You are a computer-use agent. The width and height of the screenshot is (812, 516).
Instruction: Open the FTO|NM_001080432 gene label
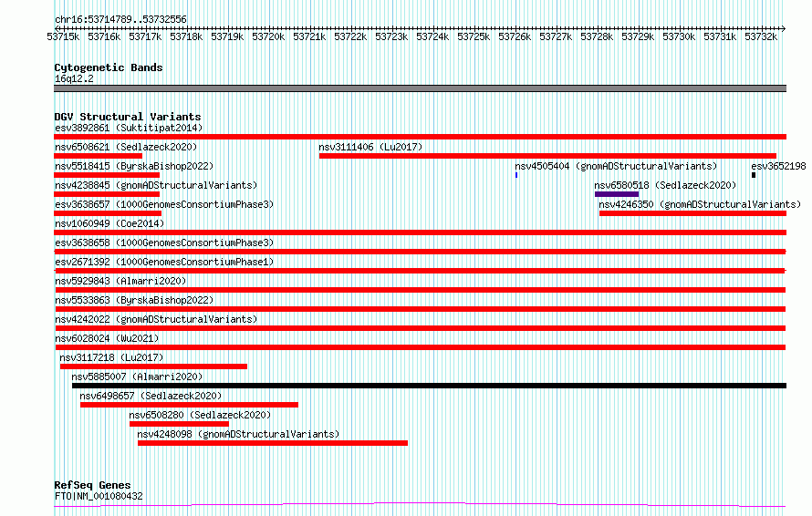pos(99,496)
